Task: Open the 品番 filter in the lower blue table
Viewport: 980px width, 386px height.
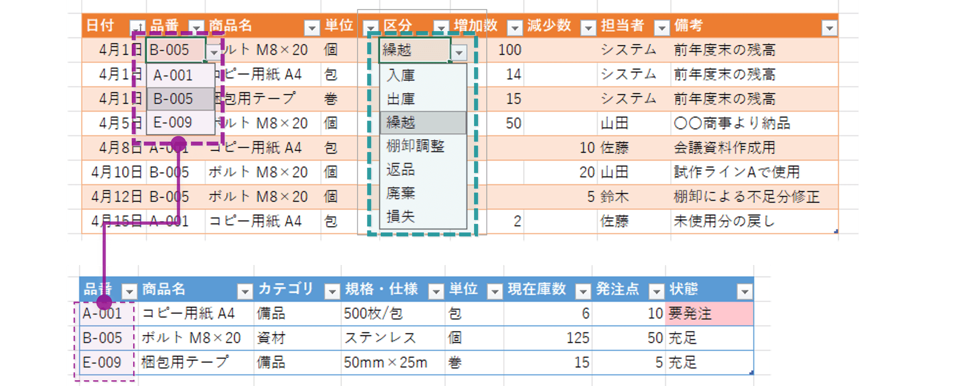Action: (129, 291)
